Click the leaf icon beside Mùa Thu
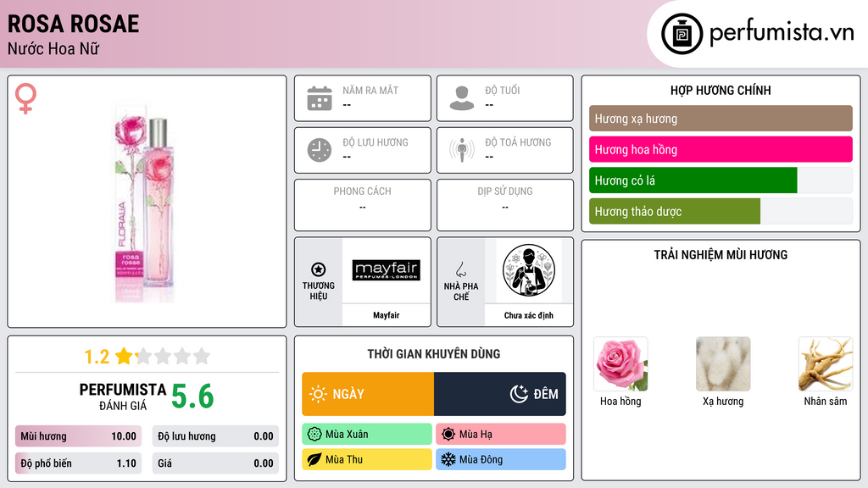Viewport: 868px width, 488px height. (314, 459)
